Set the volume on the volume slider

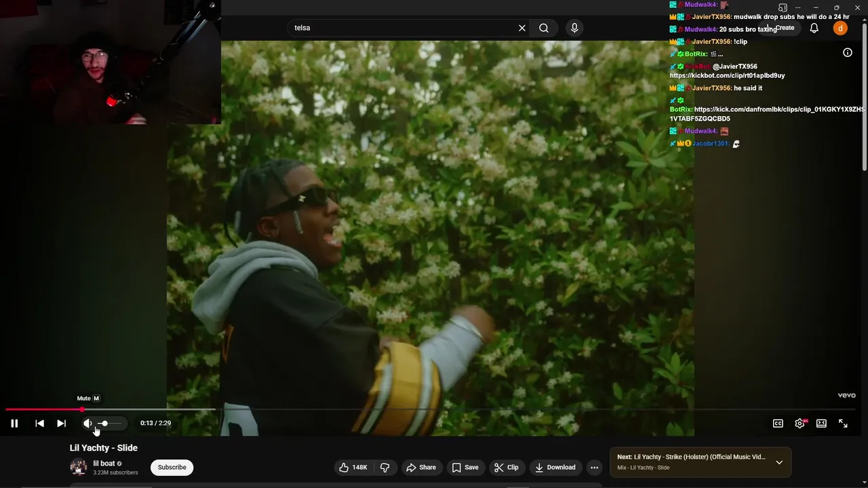(109, 424)
